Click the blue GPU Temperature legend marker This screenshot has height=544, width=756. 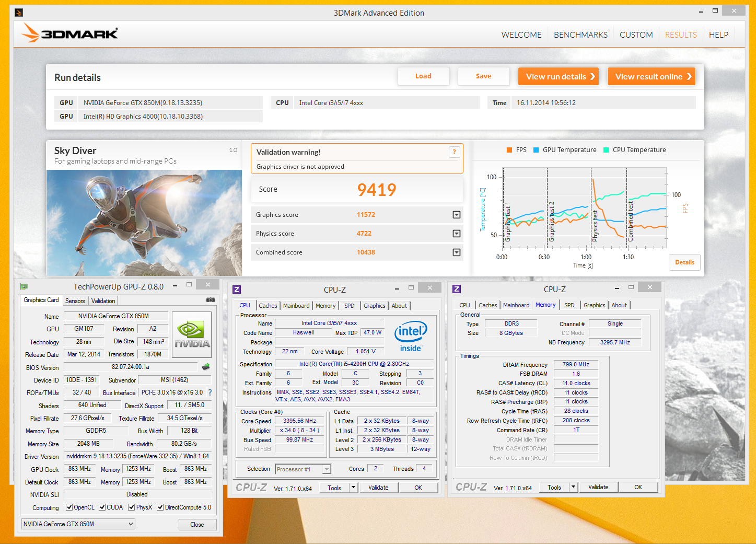536,150
